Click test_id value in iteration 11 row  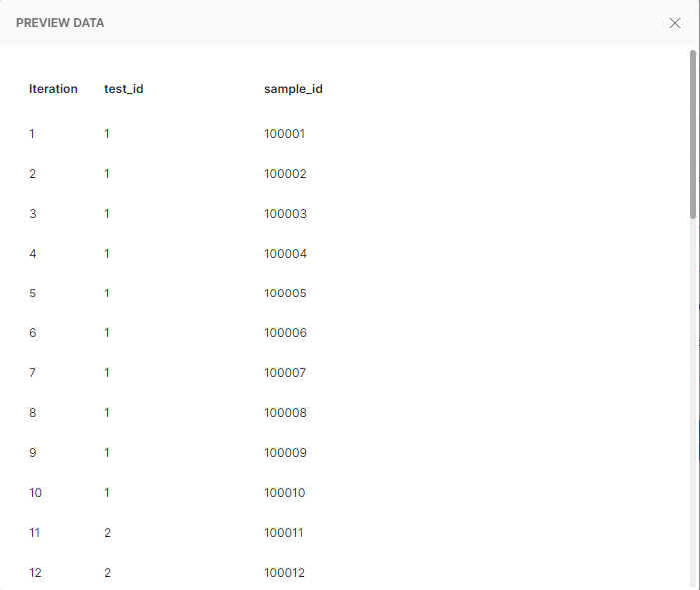107,533
